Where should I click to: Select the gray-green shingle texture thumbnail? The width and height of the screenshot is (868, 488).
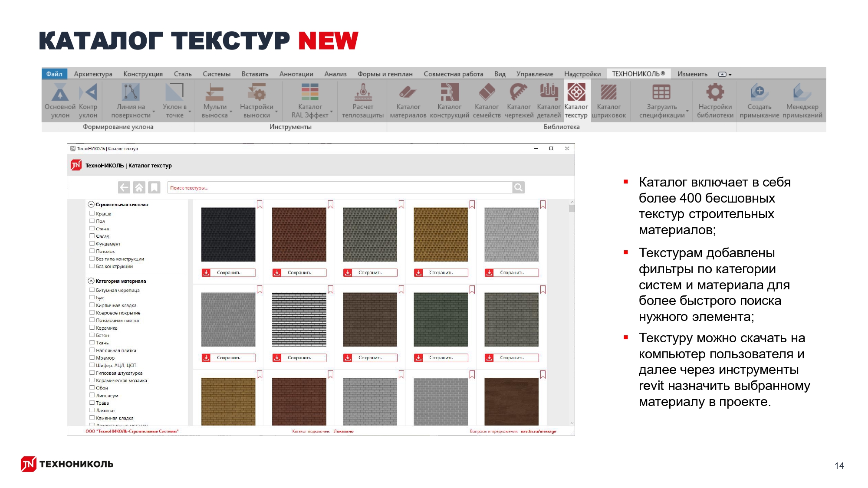[x=370, y=234]
